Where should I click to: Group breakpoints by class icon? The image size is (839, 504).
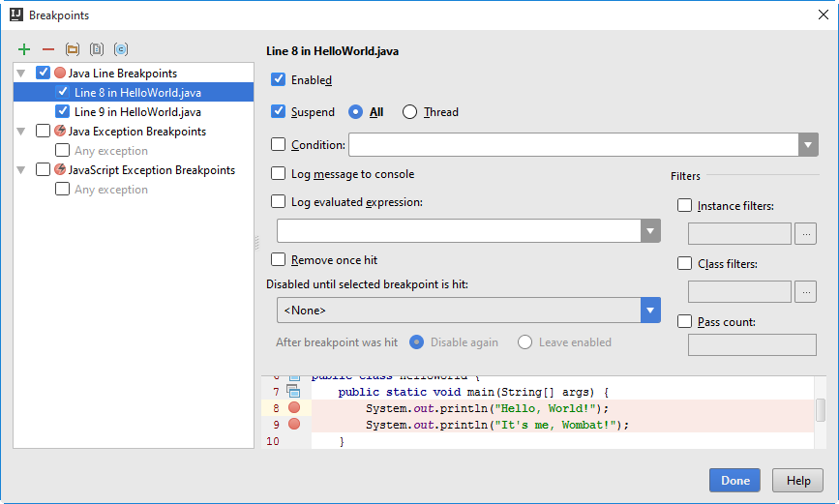(121, 49)
